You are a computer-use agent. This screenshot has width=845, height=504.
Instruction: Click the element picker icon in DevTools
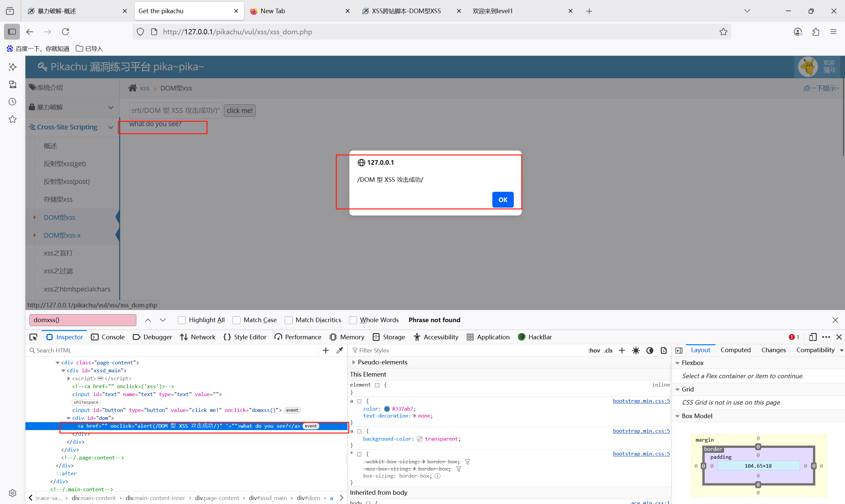[x=33, y=337]
